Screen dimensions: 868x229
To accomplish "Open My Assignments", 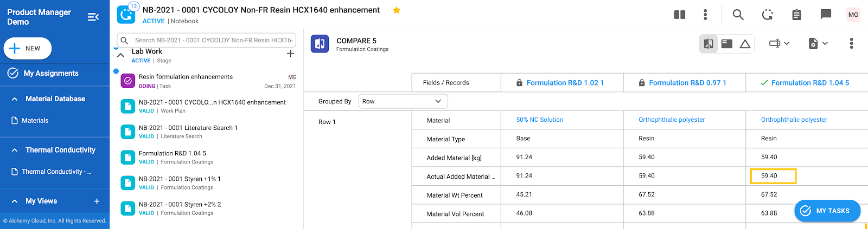I will tap(51, 73).
